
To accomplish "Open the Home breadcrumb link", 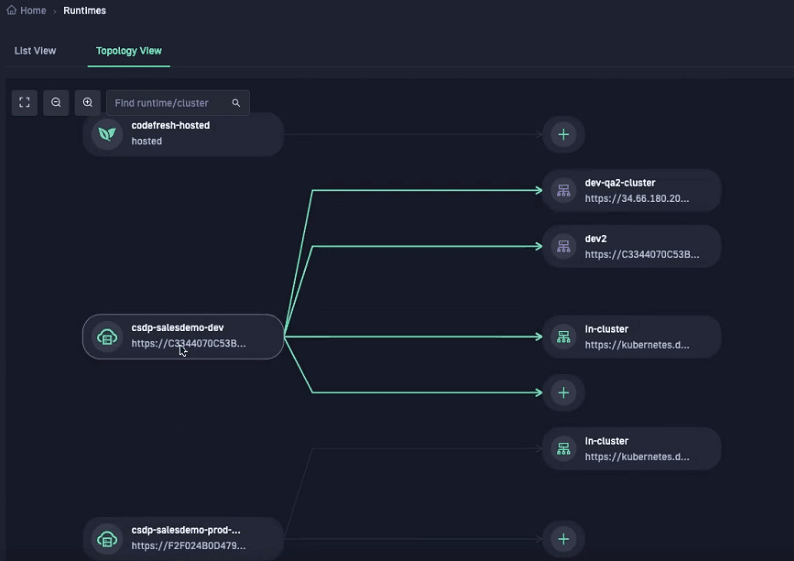I will pyautogui.click(x=33, y=11).
